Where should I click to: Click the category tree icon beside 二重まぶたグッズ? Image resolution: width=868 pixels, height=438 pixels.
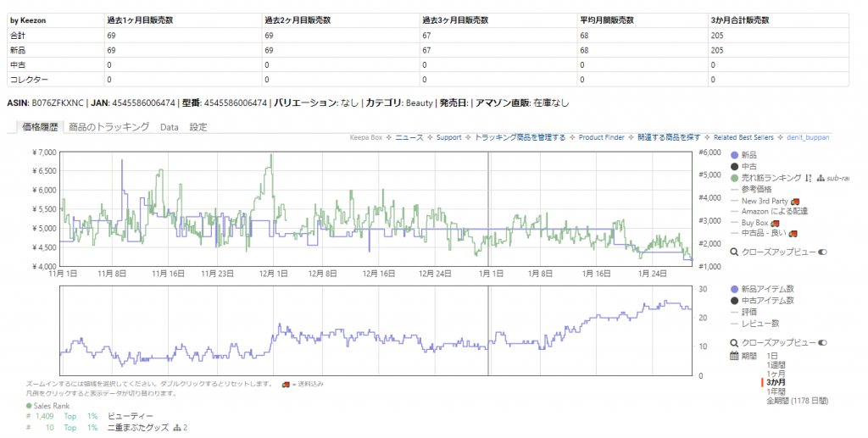[x=176, y=428]
